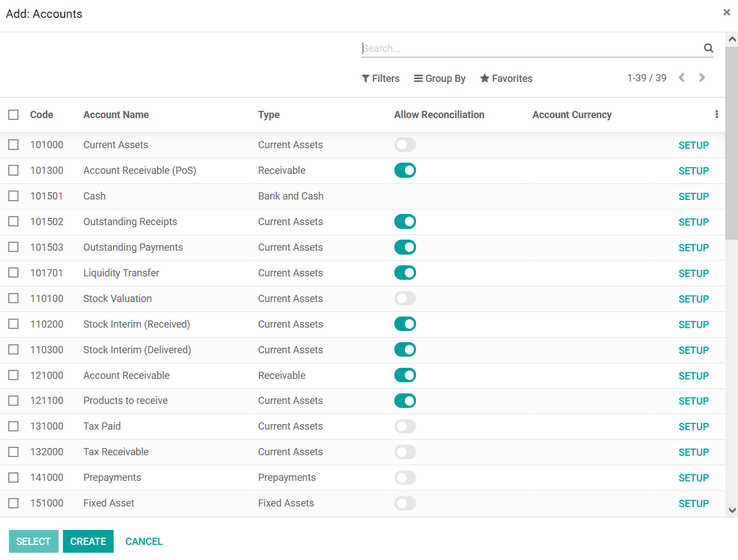Click SETUP for Prepayments
This screenshot has height=560, width=738.
click(x=693, y=478)
